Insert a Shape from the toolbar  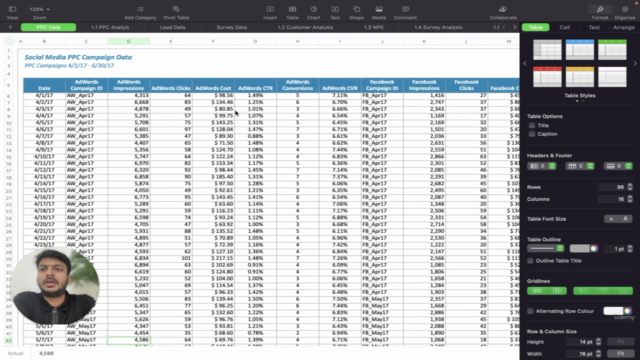point(356,9)
